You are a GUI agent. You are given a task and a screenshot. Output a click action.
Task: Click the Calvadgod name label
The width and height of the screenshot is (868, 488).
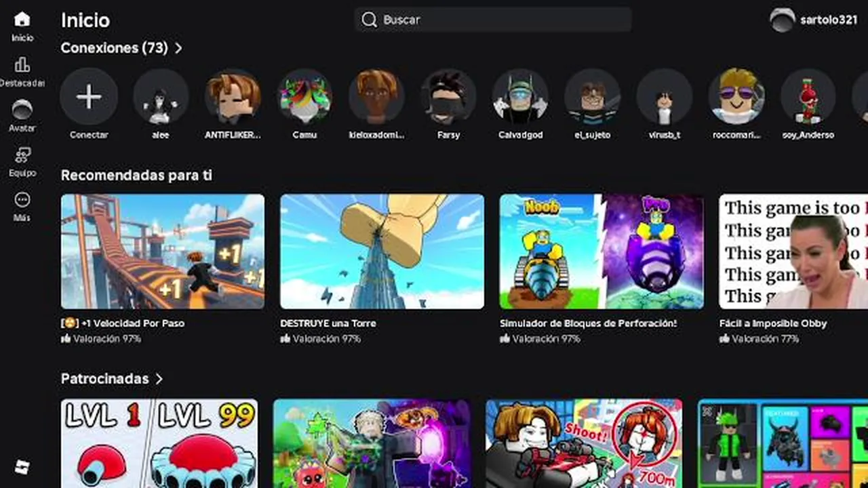tap(520, 135)
